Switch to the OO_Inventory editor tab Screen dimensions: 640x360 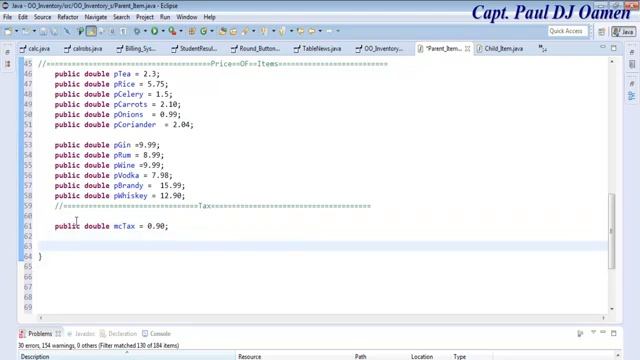tap(379, 49)
